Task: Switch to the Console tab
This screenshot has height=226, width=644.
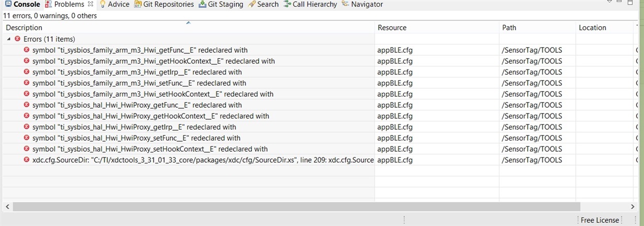Action: point(22,4)
